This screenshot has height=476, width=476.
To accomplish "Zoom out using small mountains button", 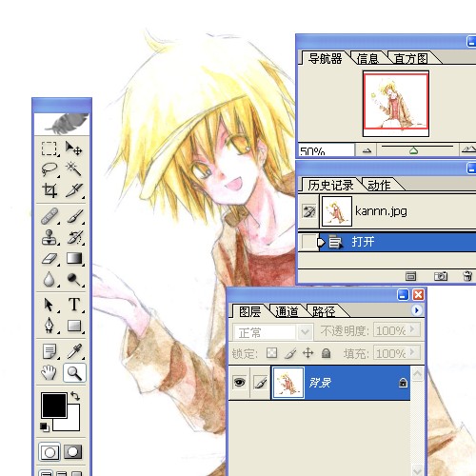I will [x=367, y=150].
